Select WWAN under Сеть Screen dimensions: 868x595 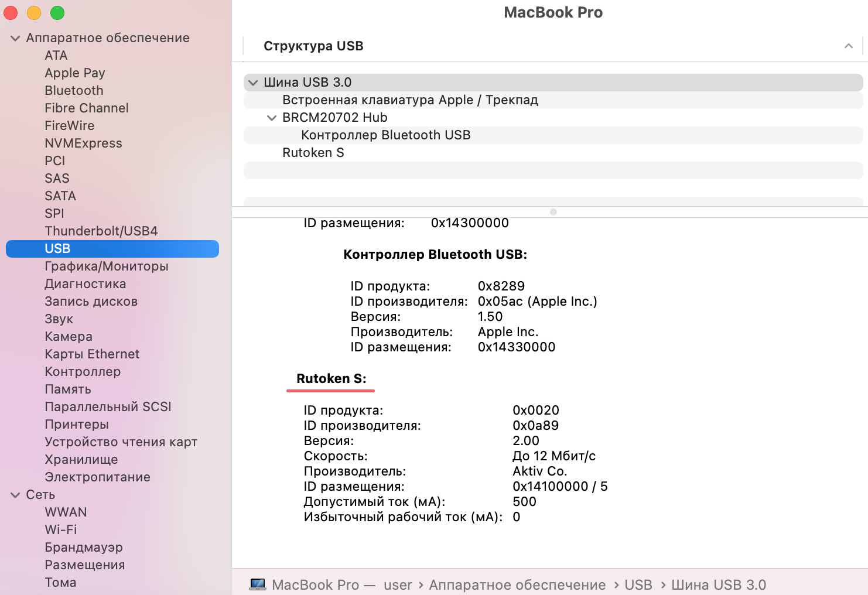[66, 512]
